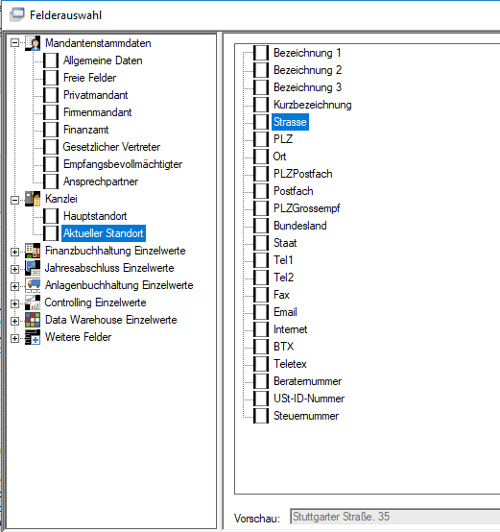This screenshot has width=500, height=532.
Task: Expand Controlling Einzelwerte node
Action: (x=15, y=303)
